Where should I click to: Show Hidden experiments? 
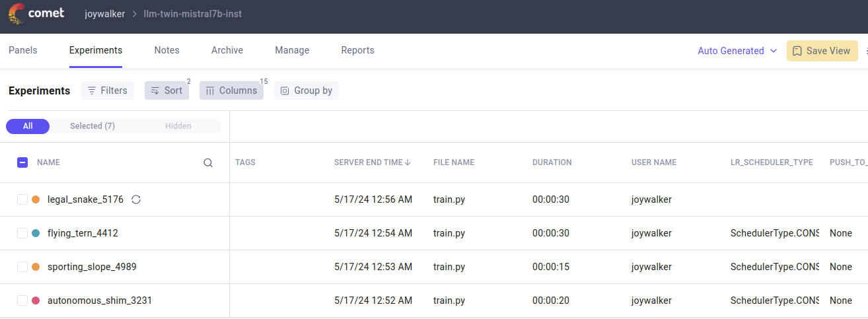point(178,126)
